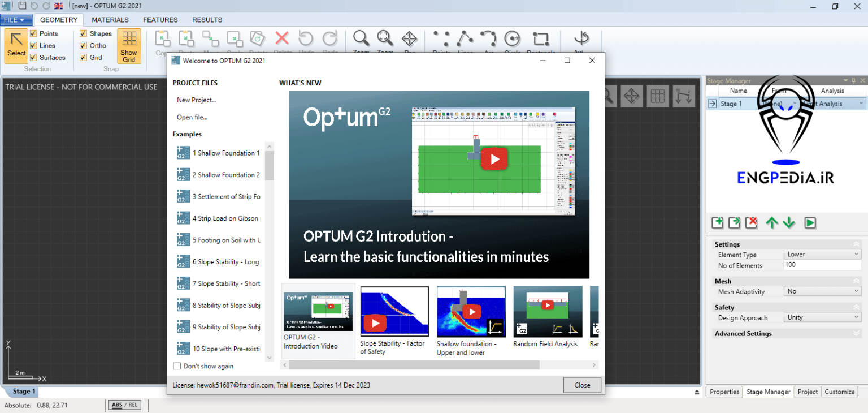
Task: Delete stage using red X icon
Action: [x=751, y=222]
